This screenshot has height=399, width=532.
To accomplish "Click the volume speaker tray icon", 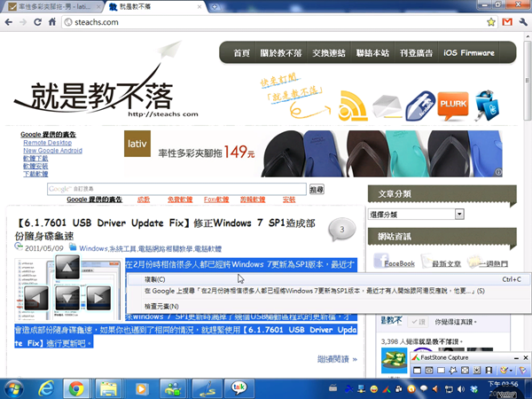I will pos(461,389).
